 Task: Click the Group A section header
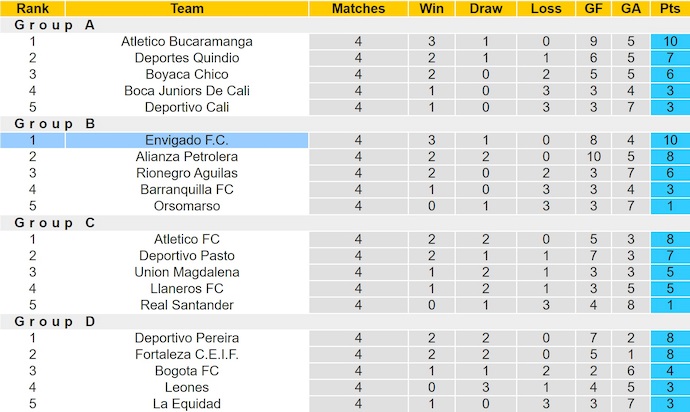pos(55,25)
